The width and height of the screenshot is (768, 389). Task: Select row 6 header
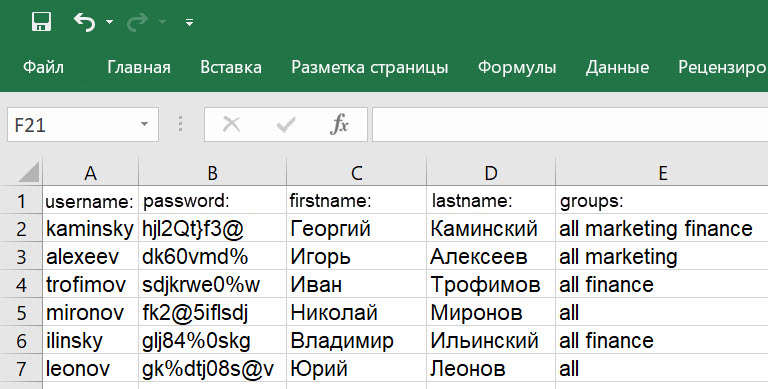21,340
